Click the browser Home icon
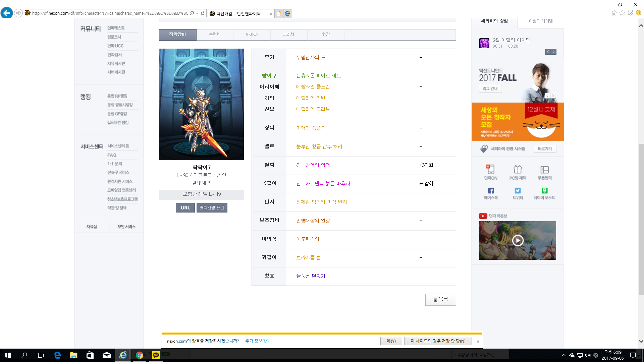 point(614,13)
